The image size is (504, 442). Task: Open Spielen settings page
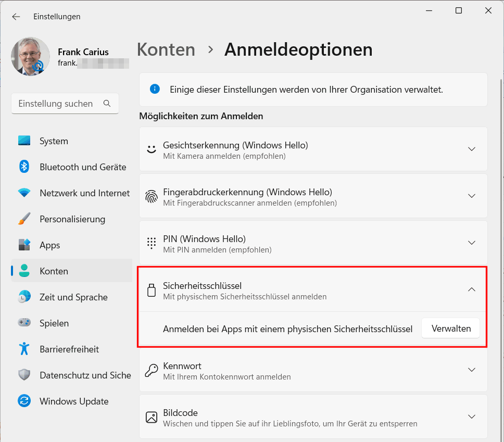(x=72, y=323)
